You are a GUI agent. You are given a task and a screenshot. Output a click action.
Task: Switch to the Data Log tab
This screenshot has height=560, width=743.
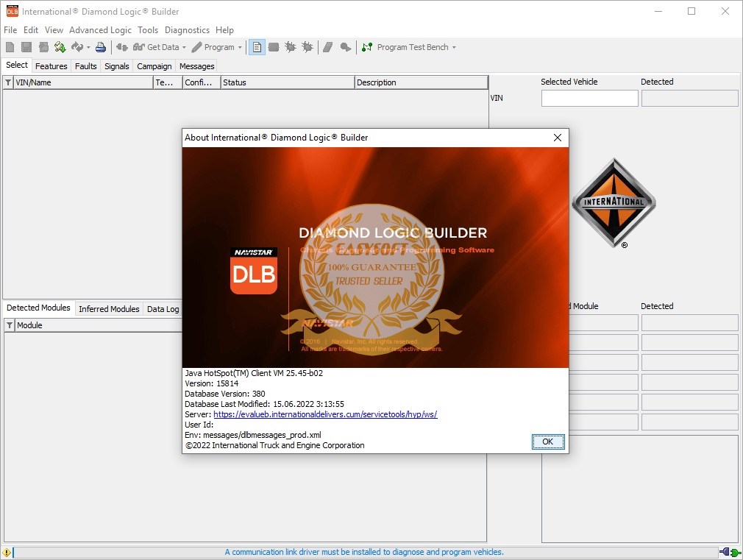tap(163, 308)
